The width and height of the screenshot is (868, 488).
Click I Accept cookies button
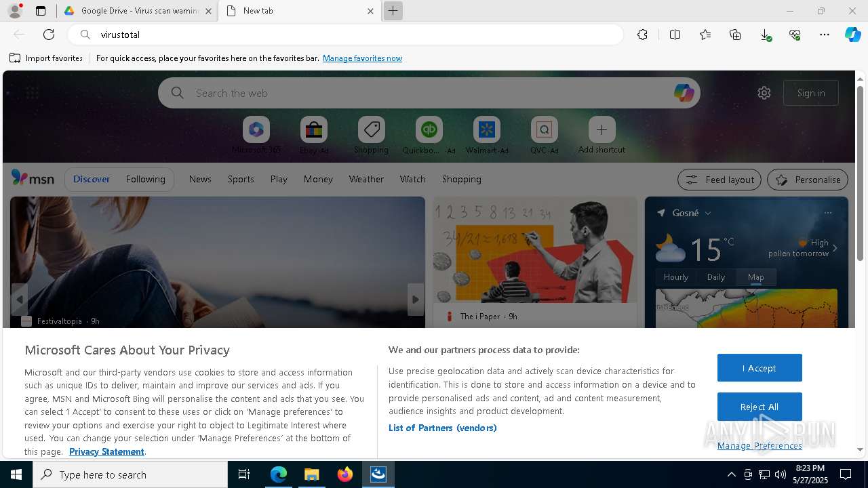pyautogui.click(x=759, y=368)
